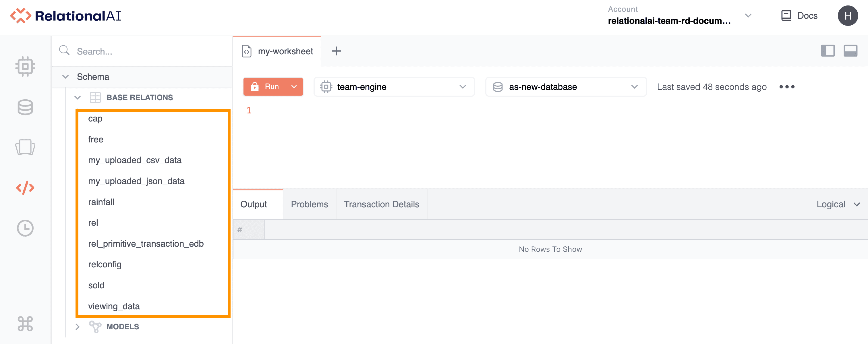Open the team-engine dropdown
This screenshot has width=868, height=344.
point(394,87)
